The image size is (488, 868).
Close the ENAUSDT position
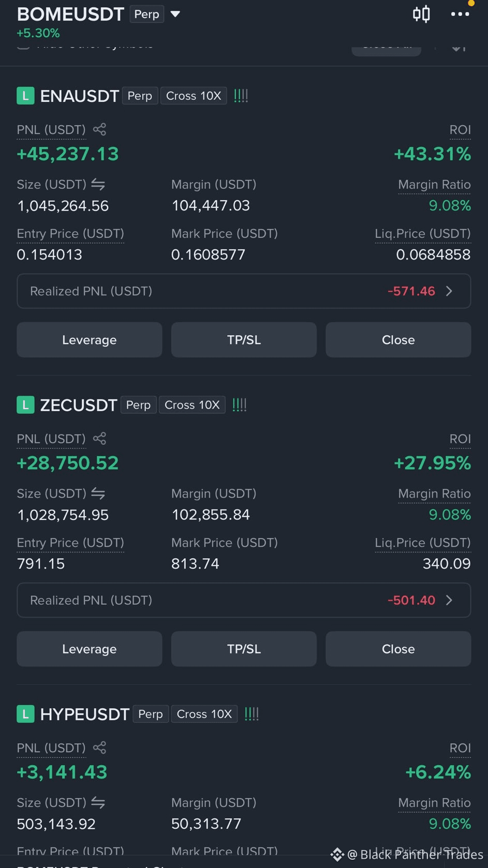tap(398, 340)
